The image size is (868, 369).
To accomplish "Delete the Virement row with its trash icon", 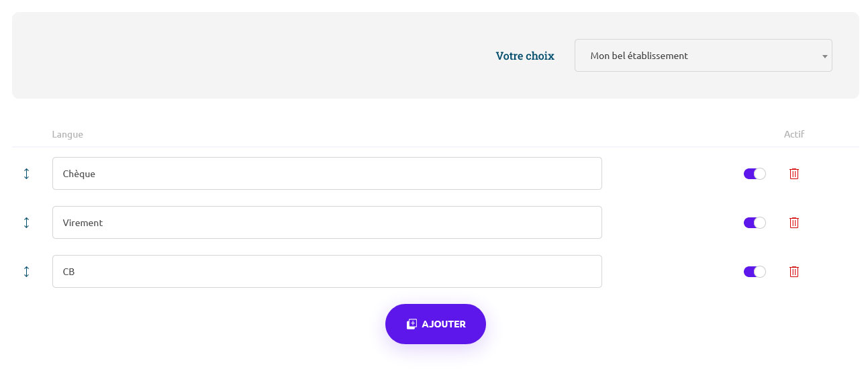I will pyautogui.click(x=794, y=223).
